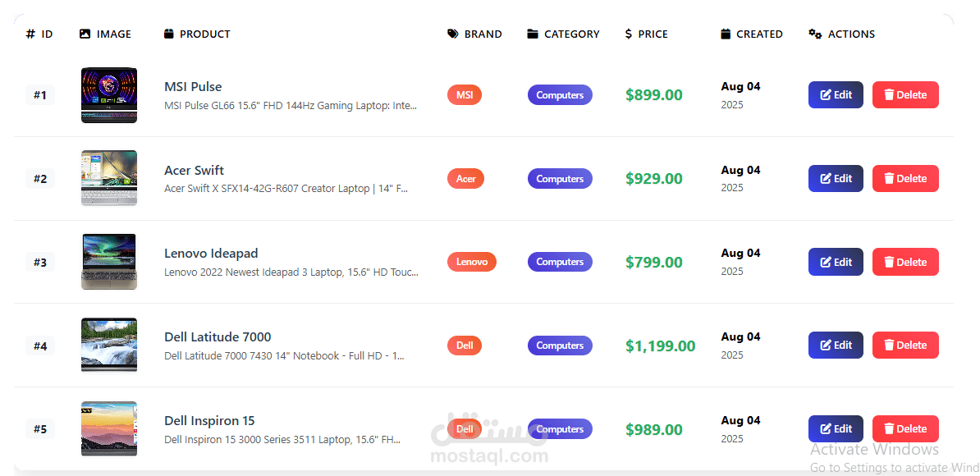Click the picture icon beside IMAGE header
This screenshot has height=476, width=980.
[x=85, y=34]
